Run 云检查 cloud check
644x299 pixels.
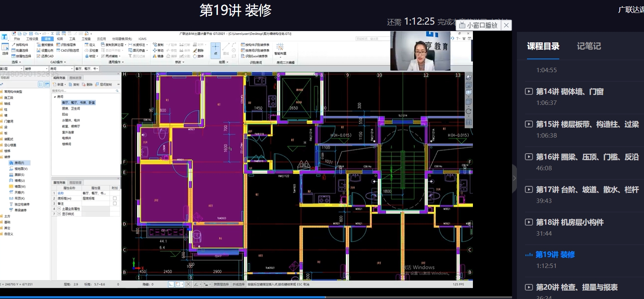(x=92, y=50)
